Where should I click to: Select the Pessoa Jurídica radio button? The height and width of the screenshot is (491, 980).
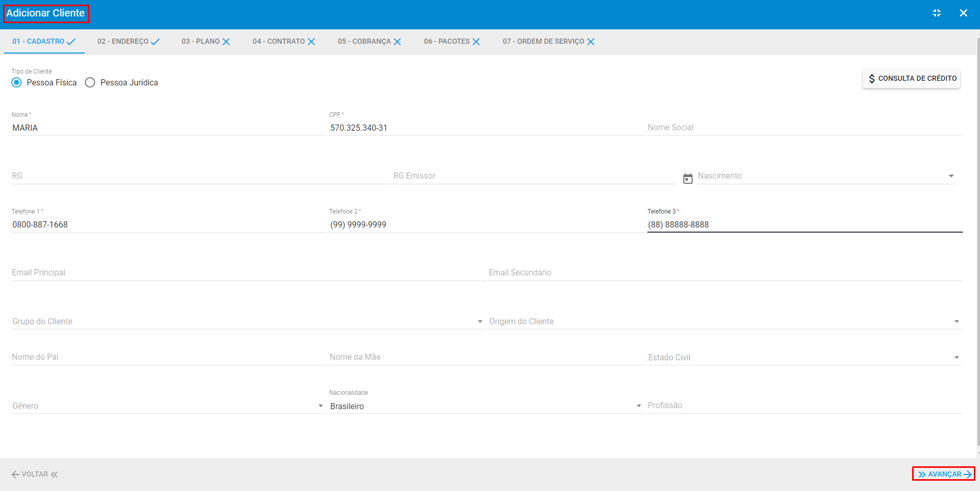click(x=90, y=82)
